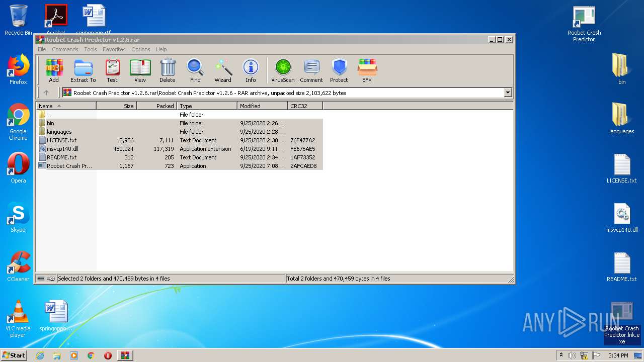Click the Add toolbar icon
This screenshot has height=362, width=644.
(x=54, y=70)
